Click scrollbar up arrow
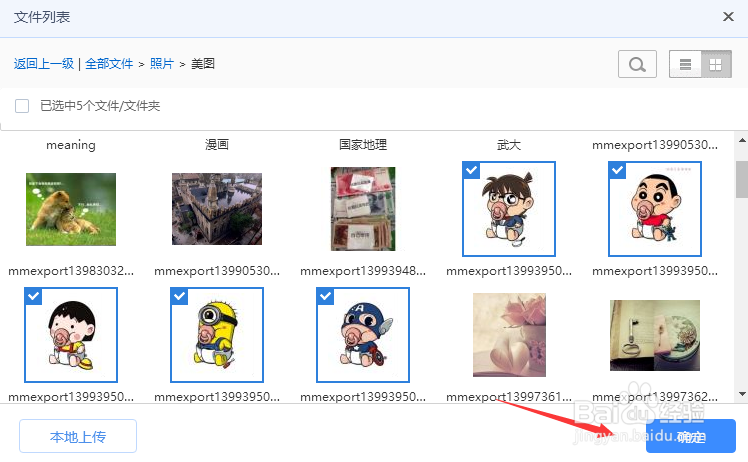 click(x=742, y=140)
